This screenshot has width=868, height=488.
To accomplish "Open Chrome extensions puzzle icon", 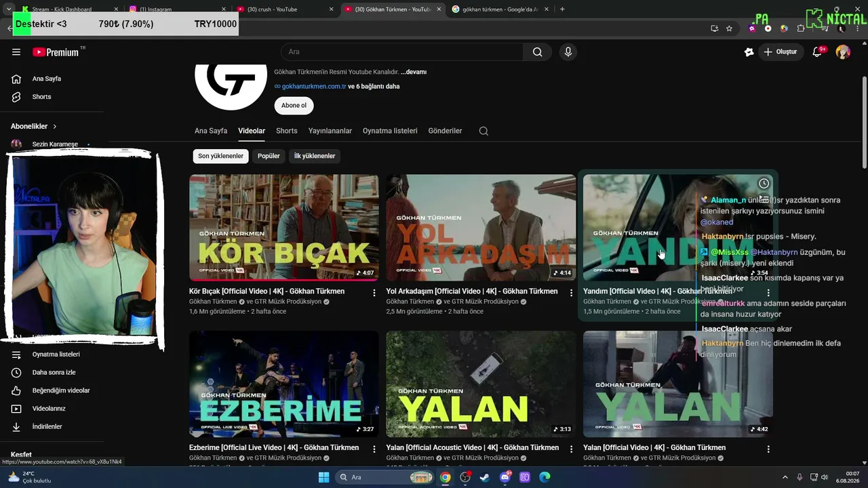I will [x=801, y=28].
